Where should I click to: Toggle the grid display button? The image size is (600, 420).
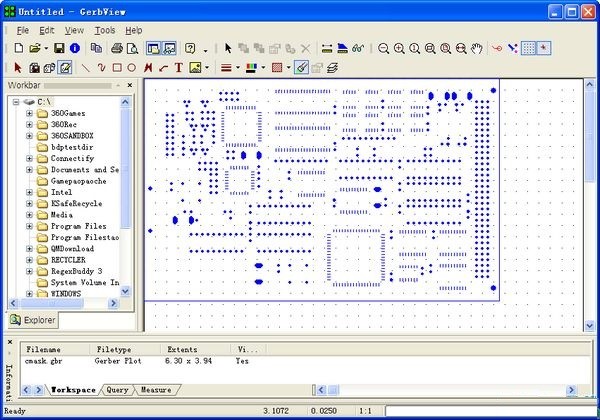528,48
